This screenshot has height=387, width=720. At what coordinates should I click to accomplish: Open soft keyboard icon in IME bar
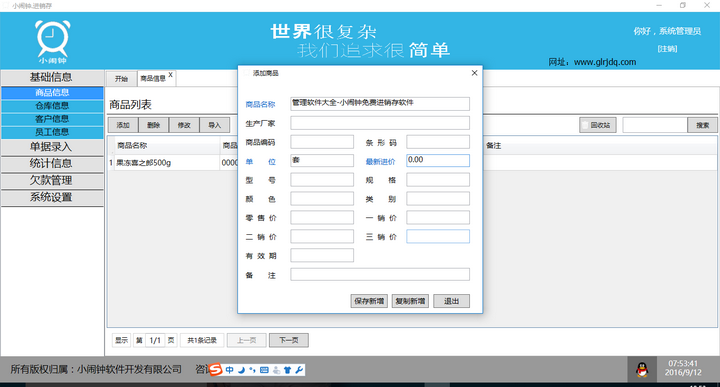click(x=264, y=370)
